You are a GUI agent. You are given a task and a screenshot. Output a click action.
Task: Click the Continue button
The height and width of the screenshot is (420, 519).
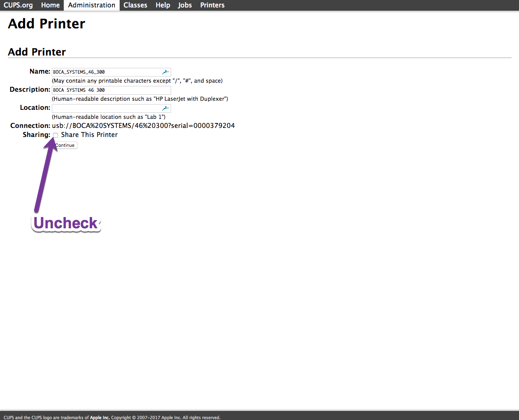coord(65,145)
